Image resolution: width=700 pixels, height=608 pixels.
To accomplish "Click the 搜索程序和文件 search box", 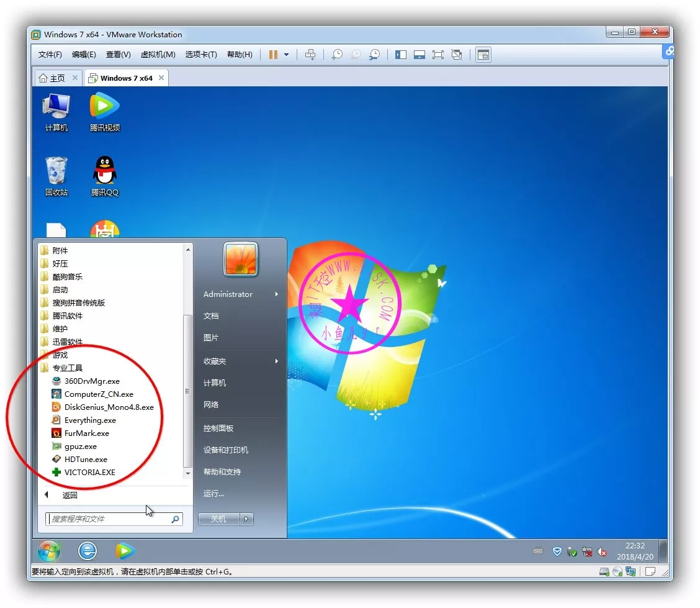I will click(109, 519).
